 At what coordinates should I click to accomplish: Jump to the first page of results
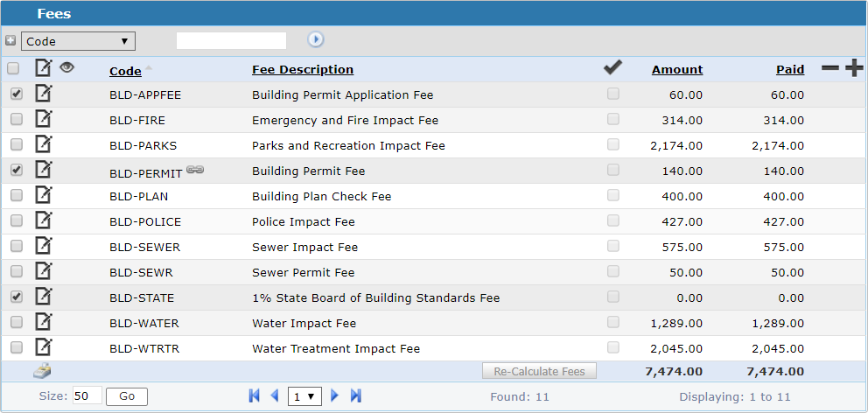coord(255,396)
